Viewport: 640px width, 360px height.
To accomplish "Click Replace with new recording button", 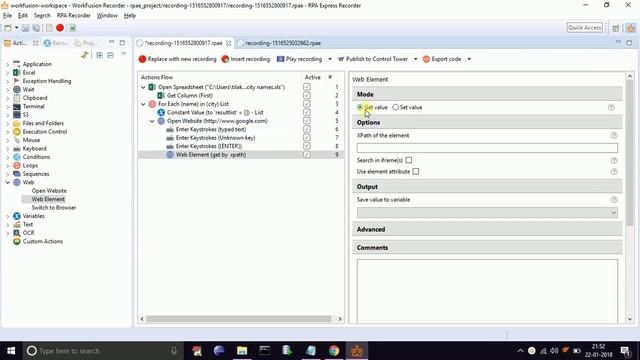I will pyautogui.click(x=178, y=59).
